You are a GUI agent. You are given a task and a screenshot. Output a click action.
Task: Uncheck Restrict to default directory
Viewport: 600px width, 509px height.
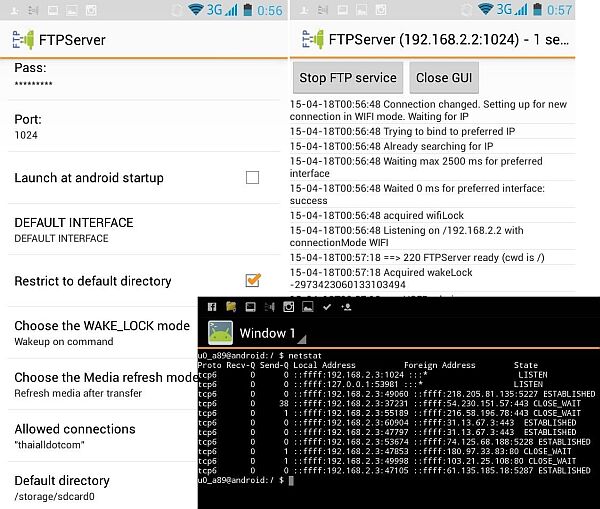pos(252,281)
